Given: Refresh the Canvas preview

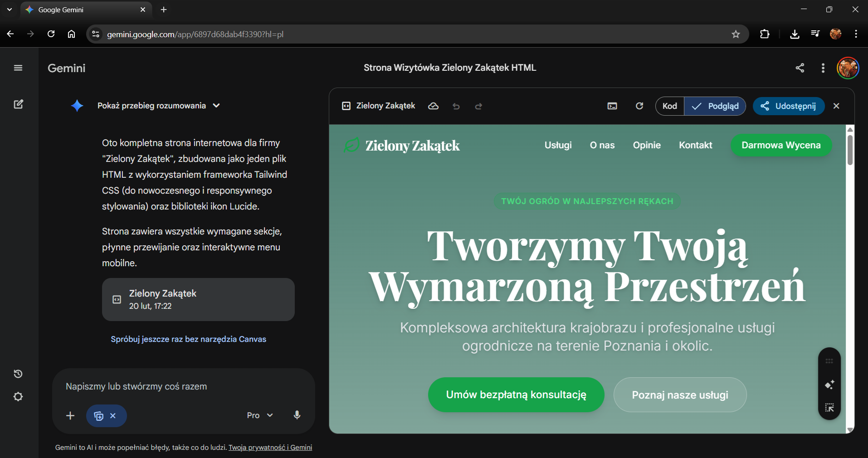Looking at the screenshot, I should point(639,106).
